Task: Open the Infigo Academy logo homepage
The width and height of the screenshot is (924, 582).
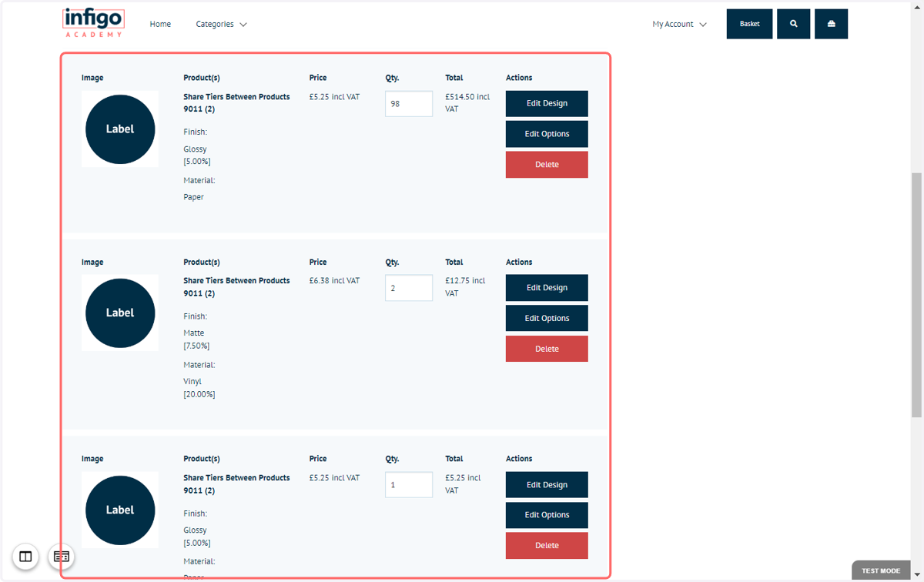Action: [x=93, y=23]
